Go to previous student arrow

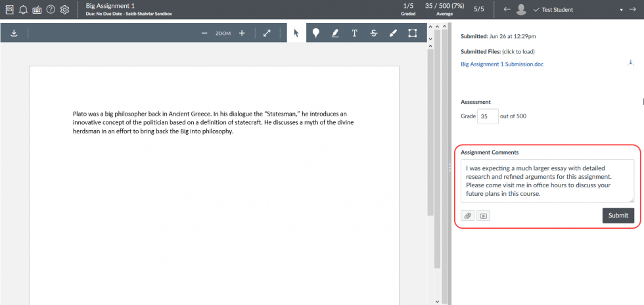pyautogui.click(x=507, y=9)
